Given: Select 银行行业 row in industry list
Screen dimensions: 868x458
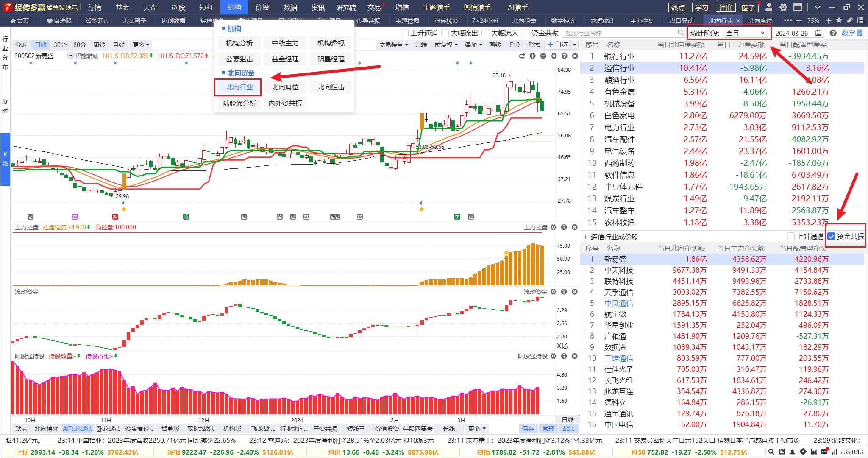Looking at the screenshot, I should tap(722, 56).
